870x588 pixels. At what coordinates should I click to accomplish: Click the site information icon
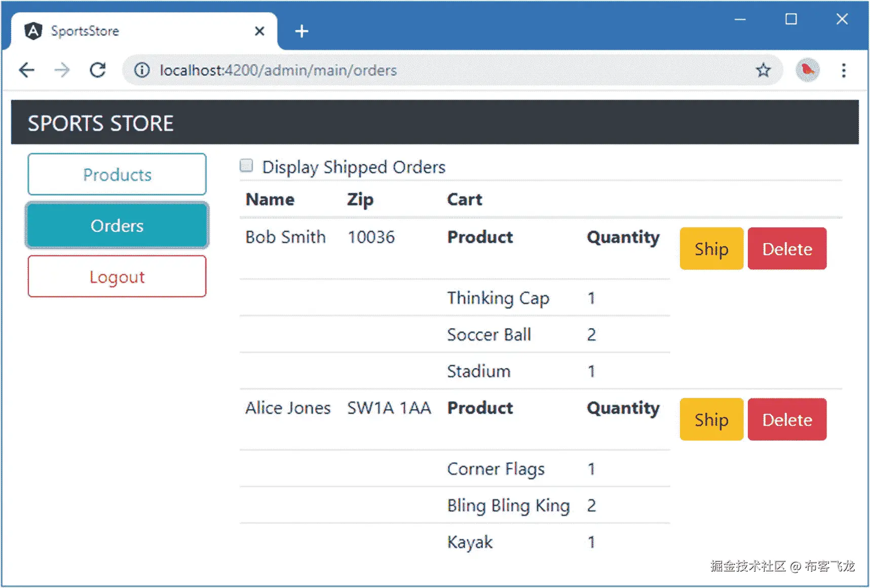coord(142,70)
